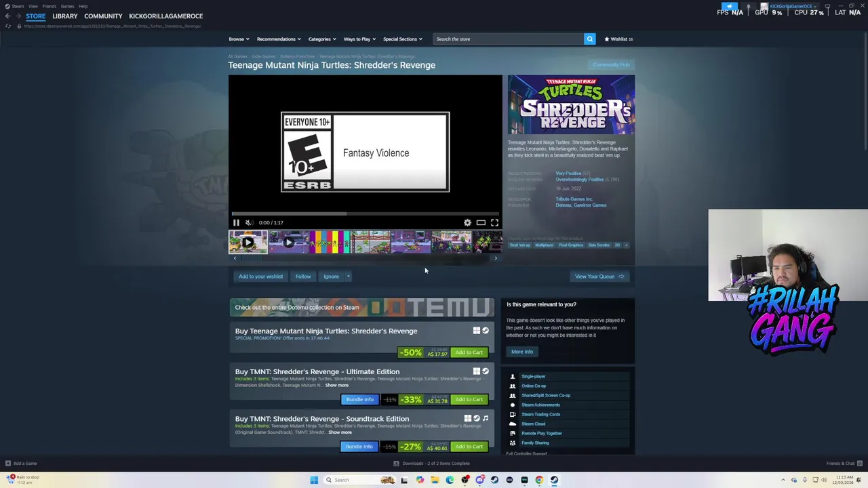868x488 pixels.
Task: Expand Show more under Soundtrack Edition
Action: (x=340, y=432)
